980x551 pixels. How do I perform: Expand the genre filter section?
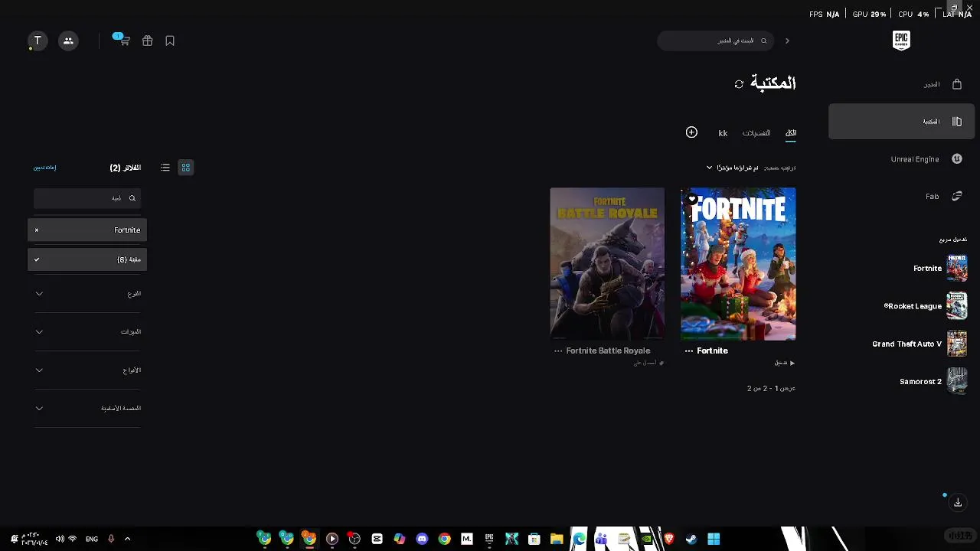click(x=87, y=294)
